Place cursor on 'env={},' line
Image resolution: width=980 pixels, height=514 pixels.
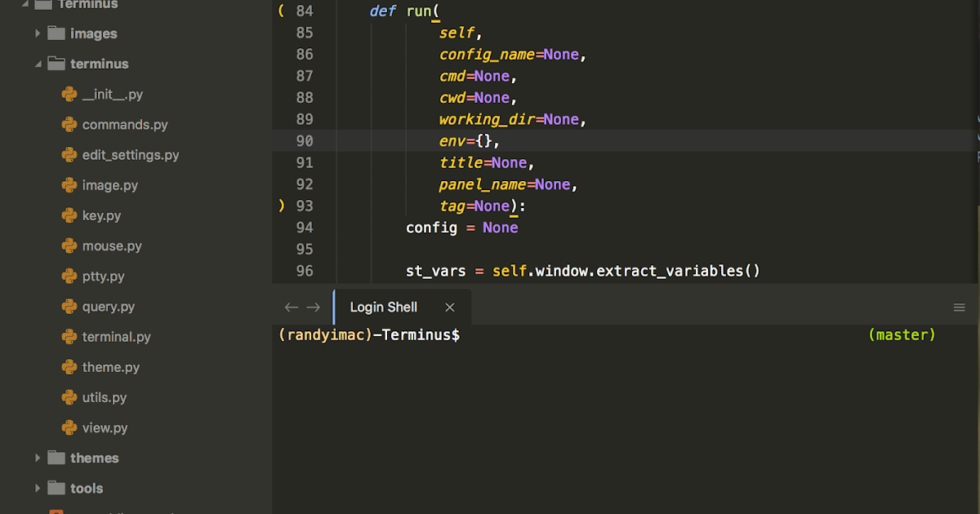point(469,141)
